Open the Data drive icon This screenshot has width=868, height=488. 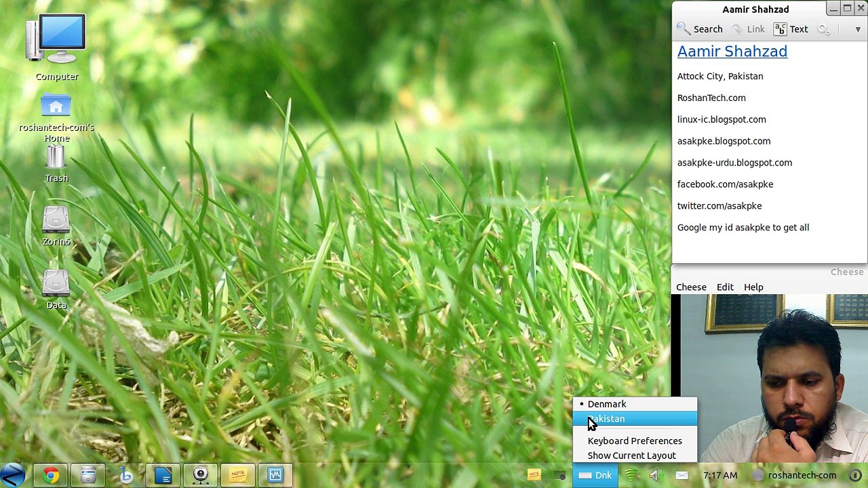56,290
